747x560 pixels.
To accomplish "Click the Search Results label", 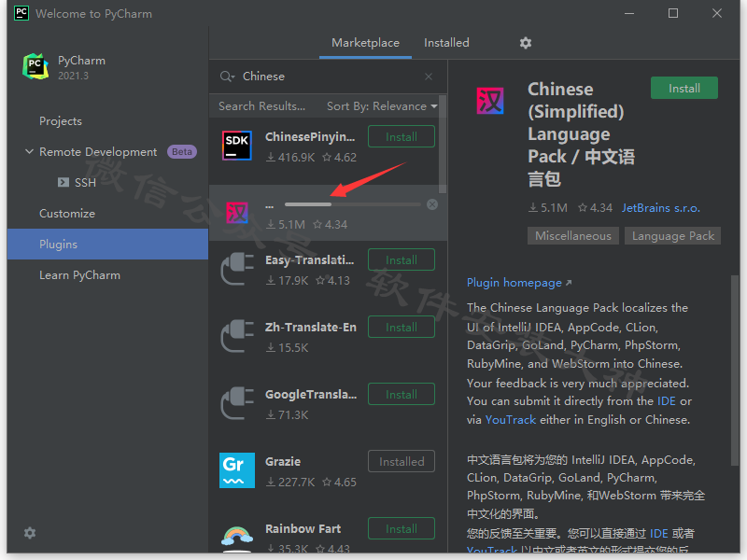I will 261,106.
